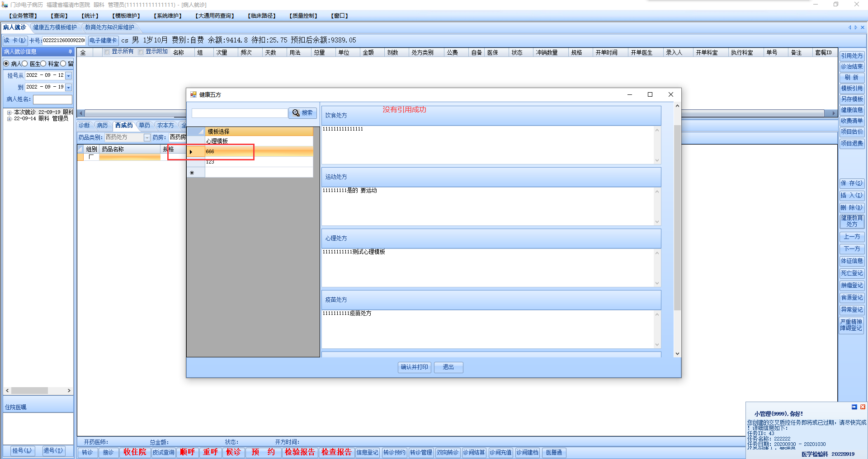Open the 药品类别 dropdown
This screenshot has height=459, width=868.
(x=147, y=137)
